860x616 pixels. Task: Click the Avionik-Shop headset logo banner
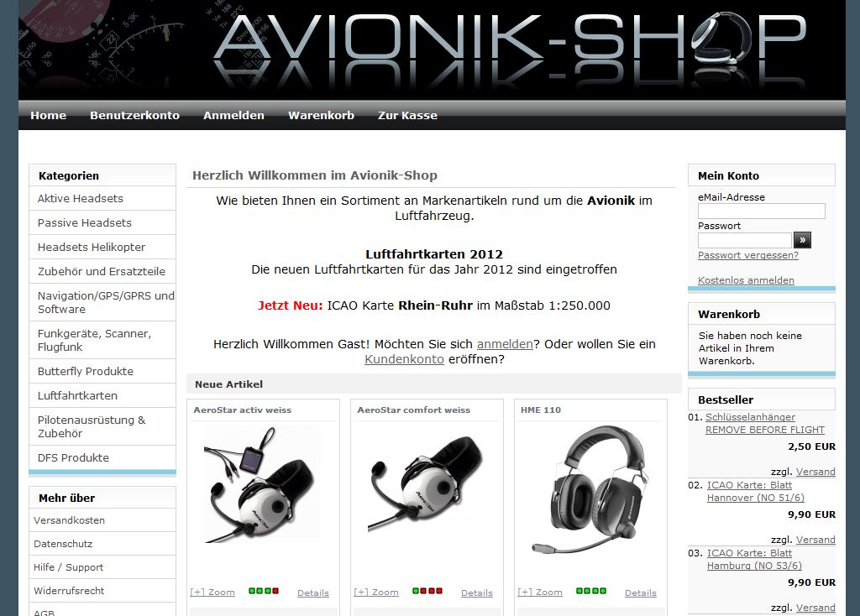pyautogui.click(x=432, y=50)
